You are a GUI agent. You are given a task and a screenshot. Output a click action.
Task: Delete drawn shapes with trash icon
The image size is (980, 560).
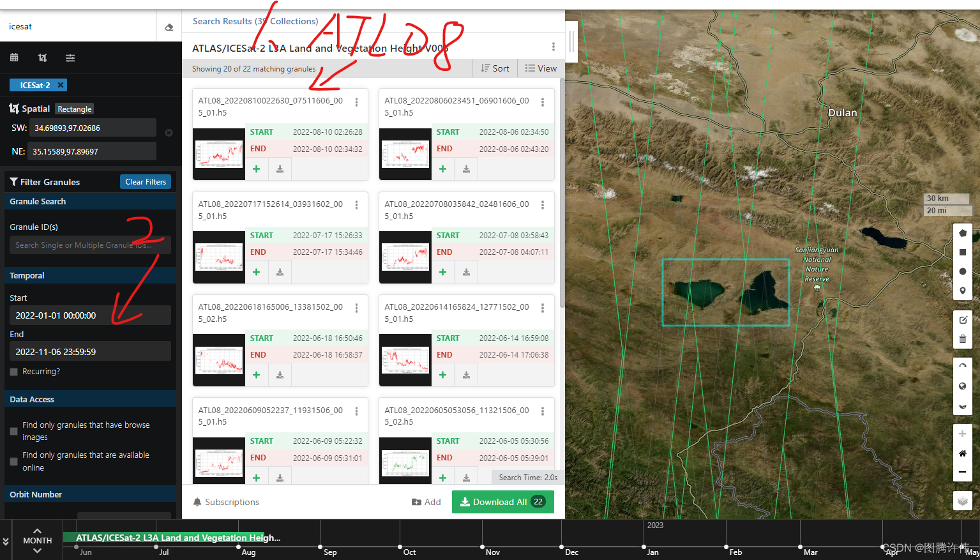point(963,338)
